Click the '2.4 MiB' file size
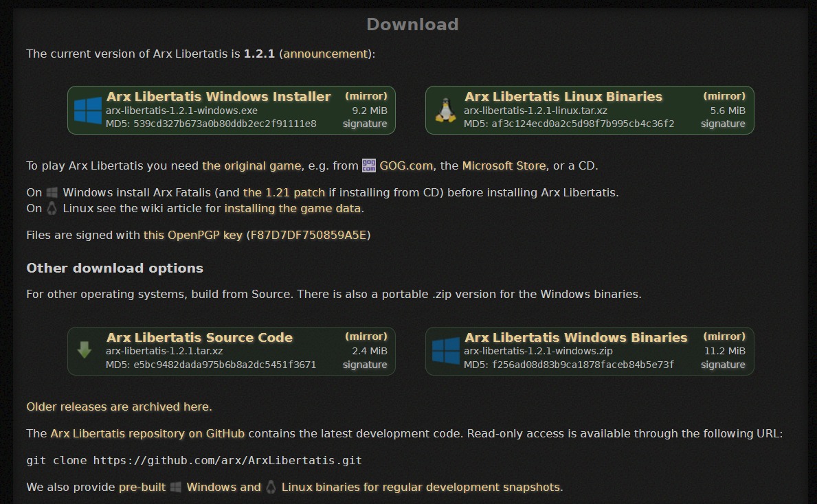 coord(370,352)
